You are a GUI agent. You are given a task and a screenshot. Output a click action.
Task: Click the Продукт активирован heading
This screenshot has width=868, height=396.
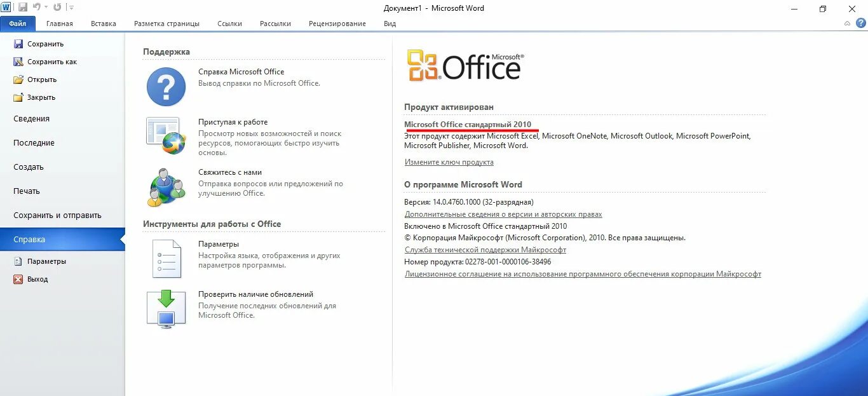point(449,107)
